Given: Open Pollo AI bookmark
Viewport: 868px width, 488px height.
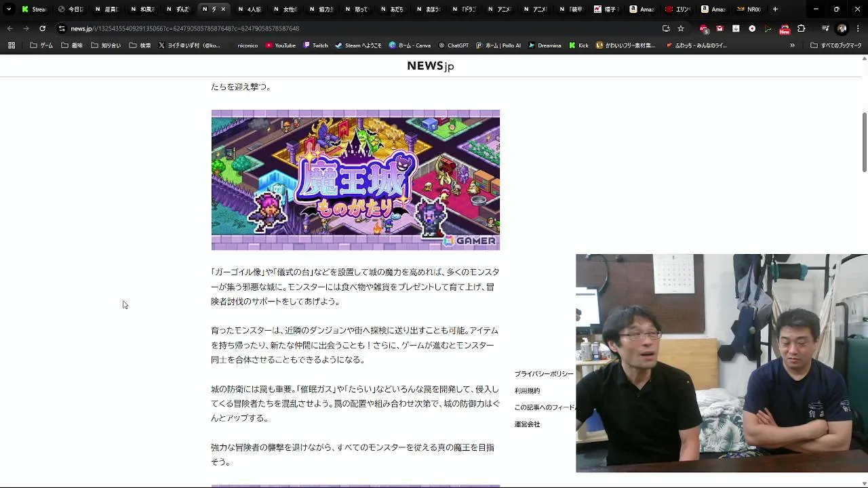Looking at the screenshot, I should pos(498,45).
